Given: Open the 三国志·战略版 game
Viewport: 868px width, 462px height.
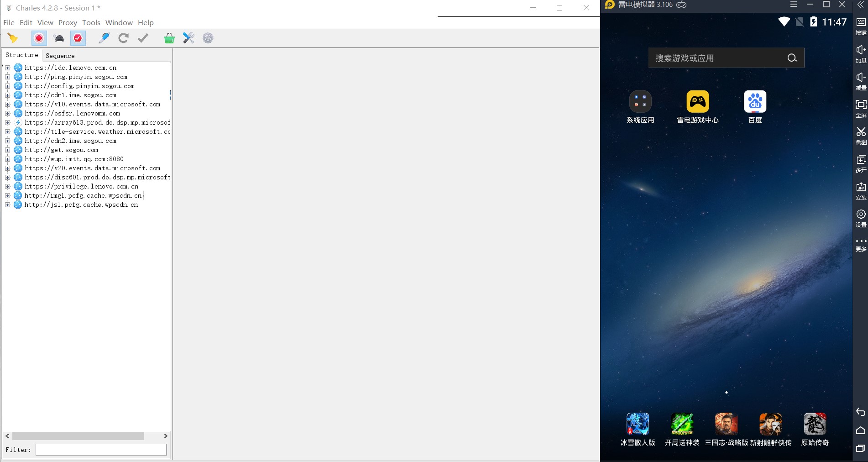Looking at the screenshot, I should coord(726,430).
